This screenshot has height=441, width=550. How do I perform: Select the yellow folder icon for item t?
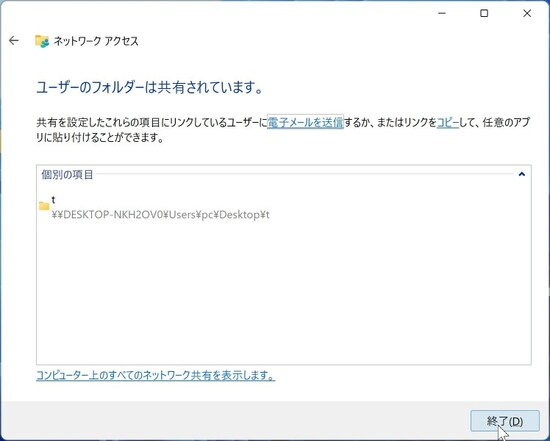click(44, 206)
